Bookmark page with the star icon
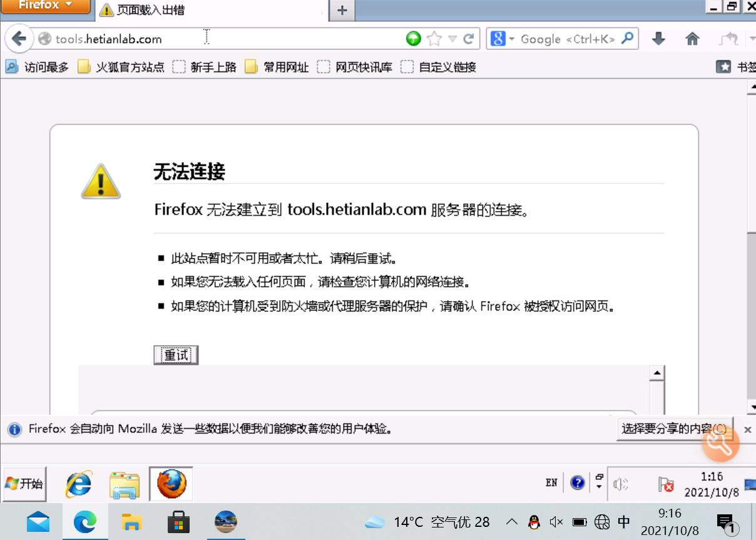The height and width of the screenshot is (540, 756). pos(434,39)
